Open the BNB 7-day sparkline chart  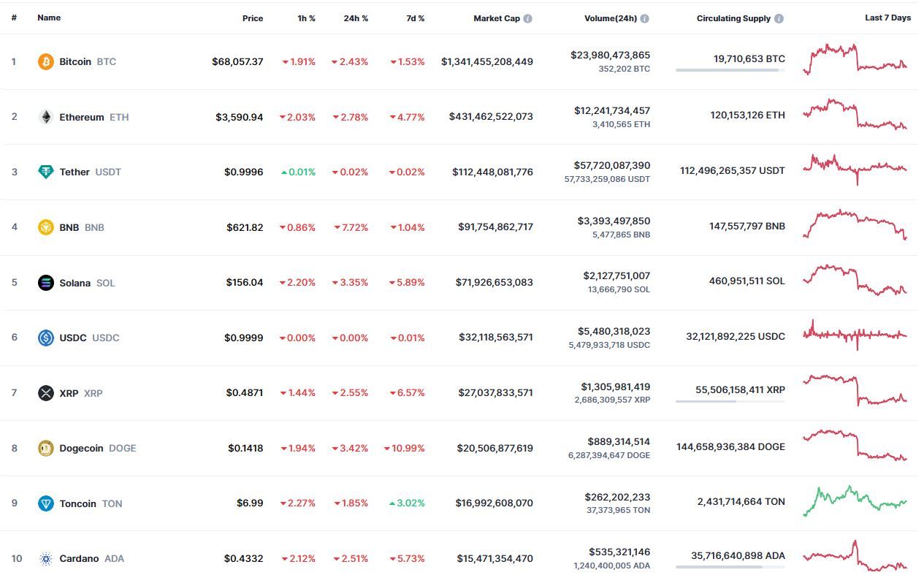tap(855, 224)
